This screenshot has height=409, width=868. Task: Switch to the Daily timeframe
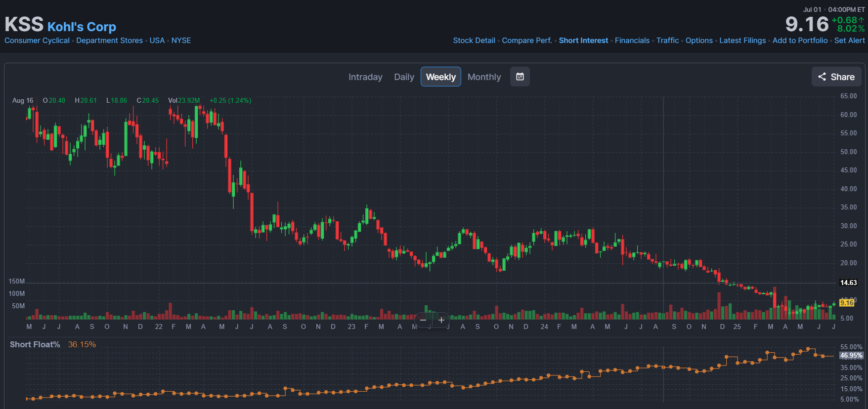click(x=404, y=77)
